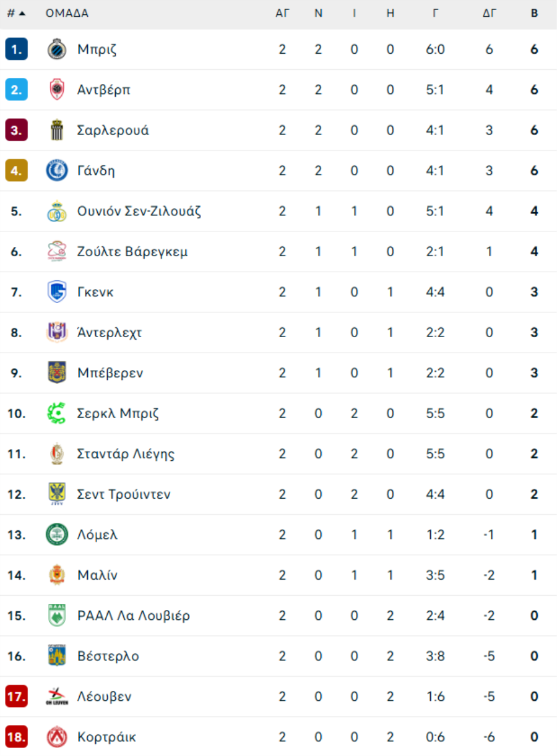Click the Αντβέρπ team logo

[57, 90]
